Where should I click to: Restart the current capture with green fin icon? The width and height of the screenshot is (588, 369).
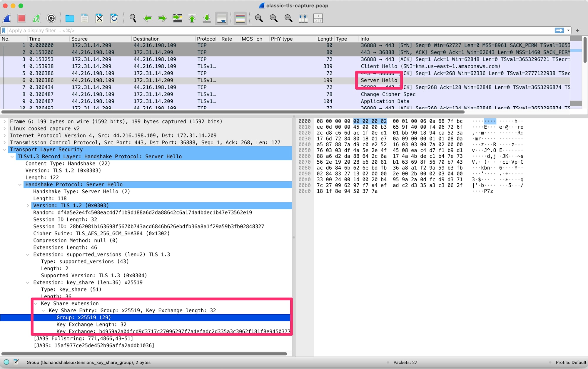(36, 19)
